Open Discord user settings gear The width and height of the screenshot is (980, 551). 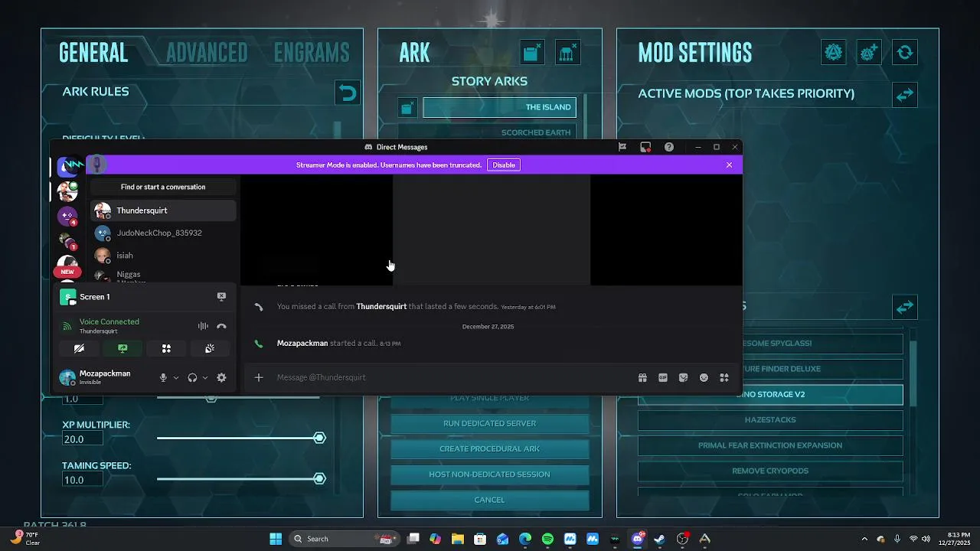[221, 377]
